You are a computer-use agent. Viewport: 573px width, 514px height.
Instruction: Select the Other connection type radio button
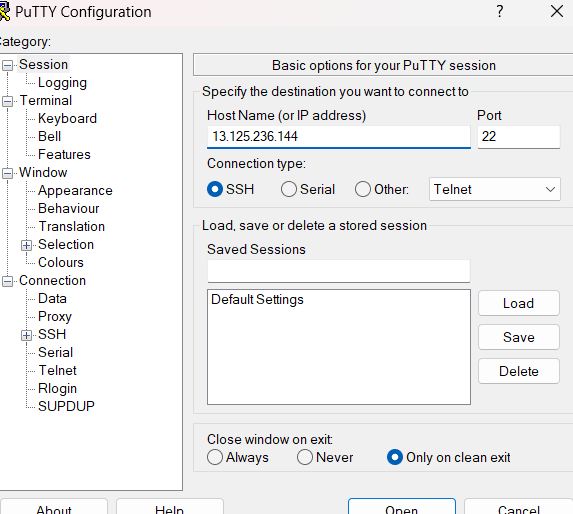pos(363,189)
